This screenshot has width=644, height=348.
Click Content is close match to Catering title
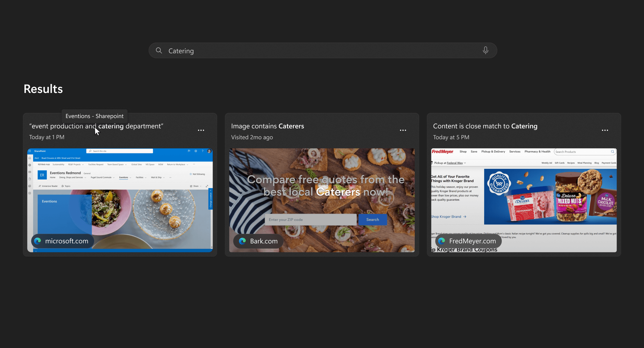pyautogui.click(x=485, y=126)
